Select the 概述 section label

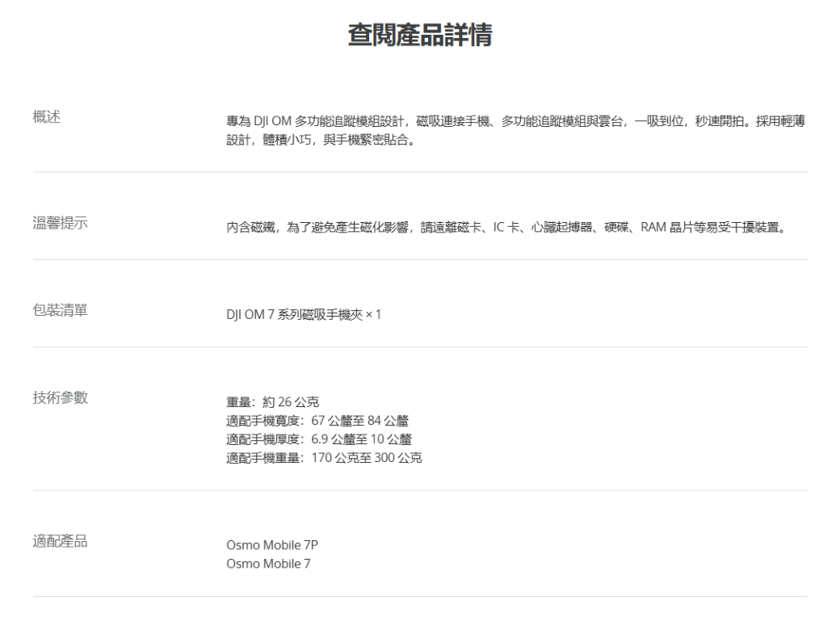click(47, 118)
